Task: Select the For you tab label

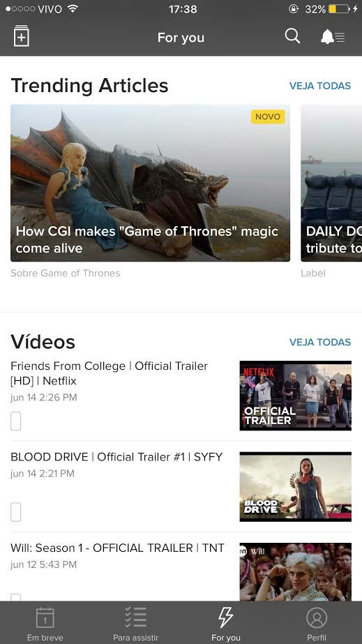Action: tap(226, 638)
